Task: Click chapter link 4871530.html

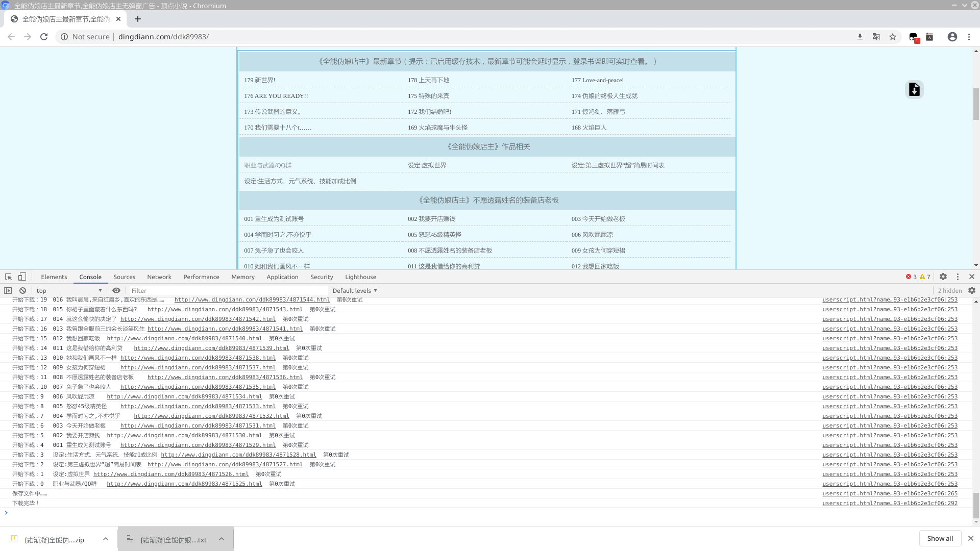Action: [184, 435]
